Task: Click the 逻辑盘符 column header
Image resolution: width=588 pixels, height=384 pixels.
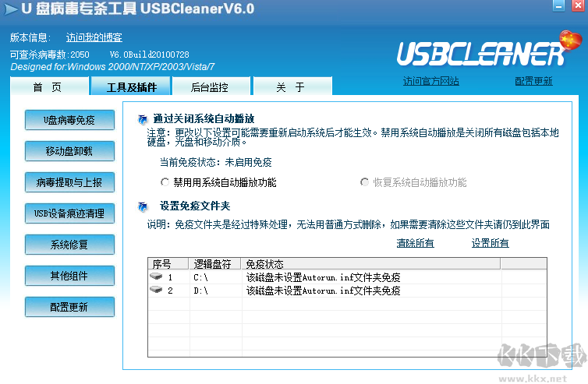Action: pyautogui.click(x=214, y=264)
